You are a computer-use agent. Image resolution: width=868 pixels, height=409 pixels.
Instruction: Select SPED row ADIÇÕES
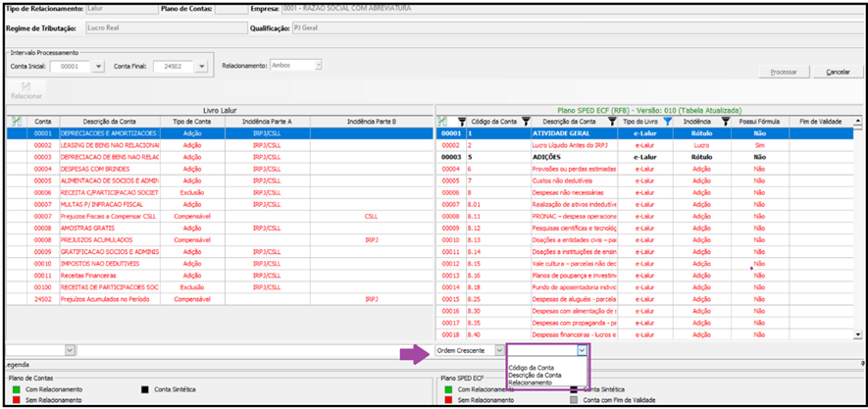(645, 157)
